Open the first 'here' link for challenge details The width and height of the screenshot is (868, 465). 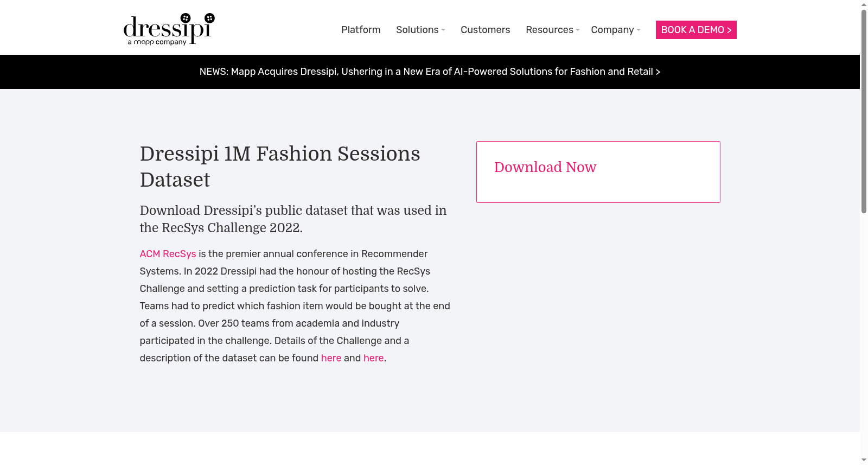[331, 358]
